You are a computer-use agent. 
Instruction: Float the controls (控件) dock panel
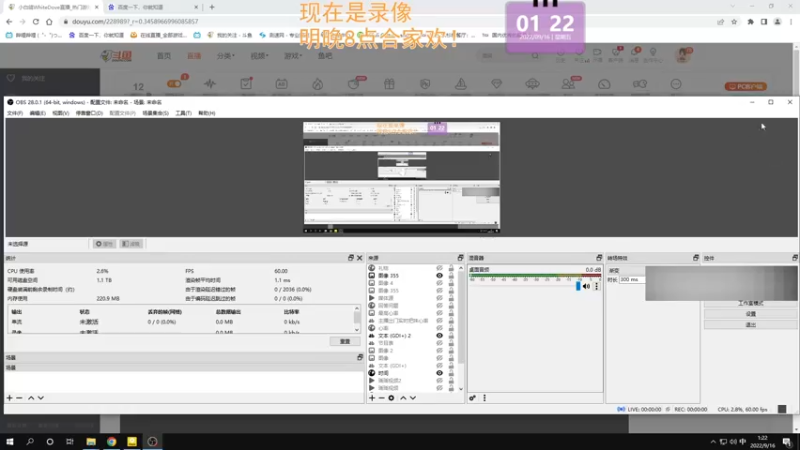[x=795, y=258]
